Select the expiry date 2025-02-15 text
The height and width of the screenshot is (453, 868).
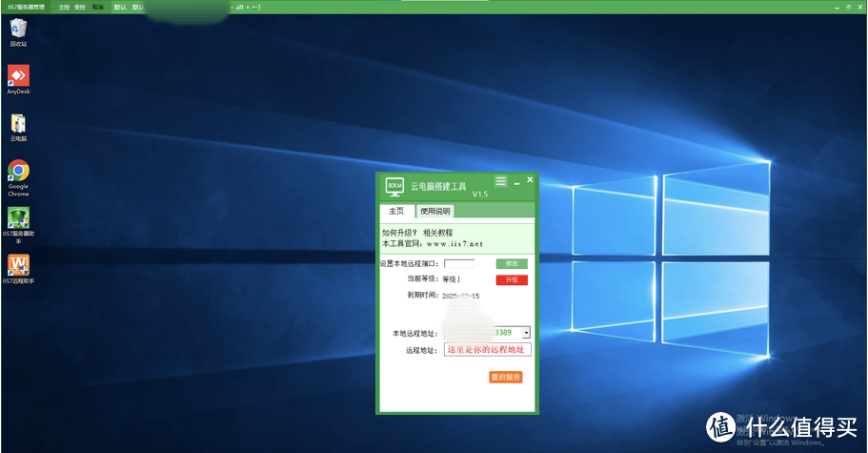460,296
